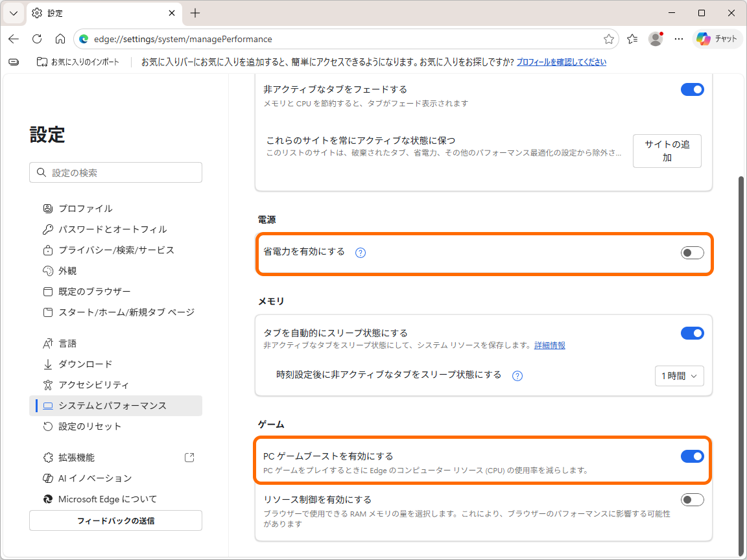
Task: Open the tab search chevron menu
Action: point(13,13)
